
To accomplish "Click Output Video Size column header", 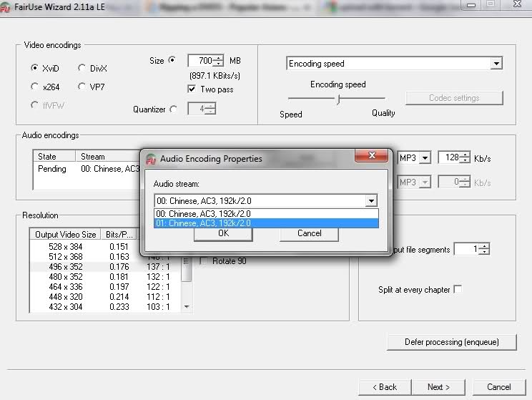I will (66, 234).
